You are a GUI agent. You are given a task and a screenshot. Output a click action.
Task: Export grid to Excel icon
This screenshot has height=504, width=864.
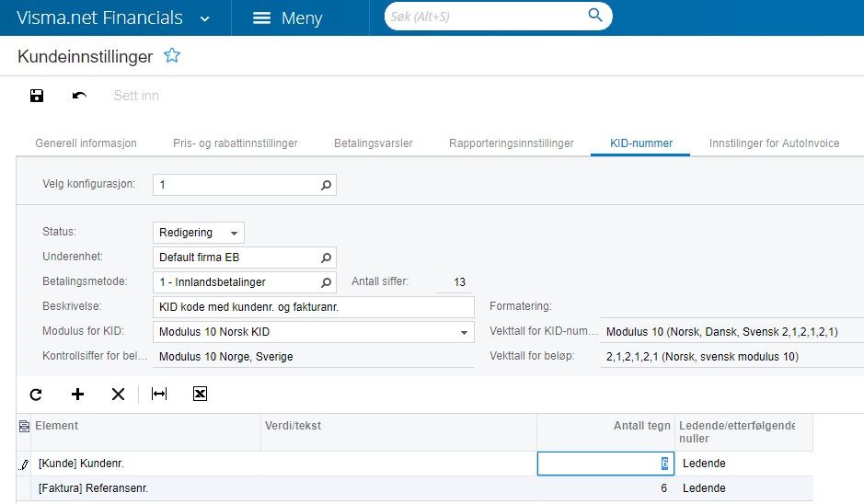click(200, 394)
